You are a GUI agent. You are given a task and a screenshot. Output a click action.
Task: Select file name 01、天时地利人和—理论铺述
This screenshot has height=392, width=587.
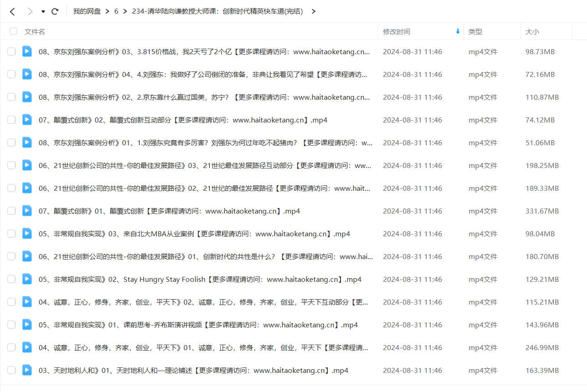[x=194, y=371]
